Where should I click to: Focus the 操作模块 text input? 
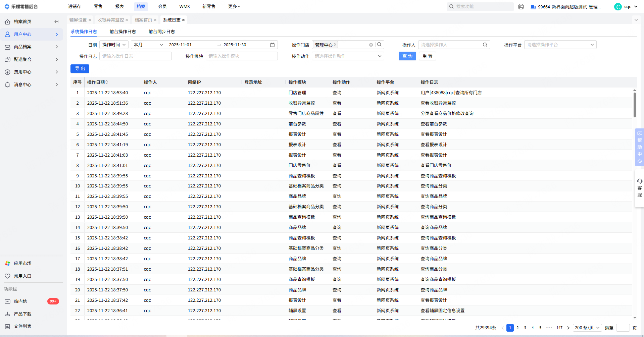[x=242, y=56]
